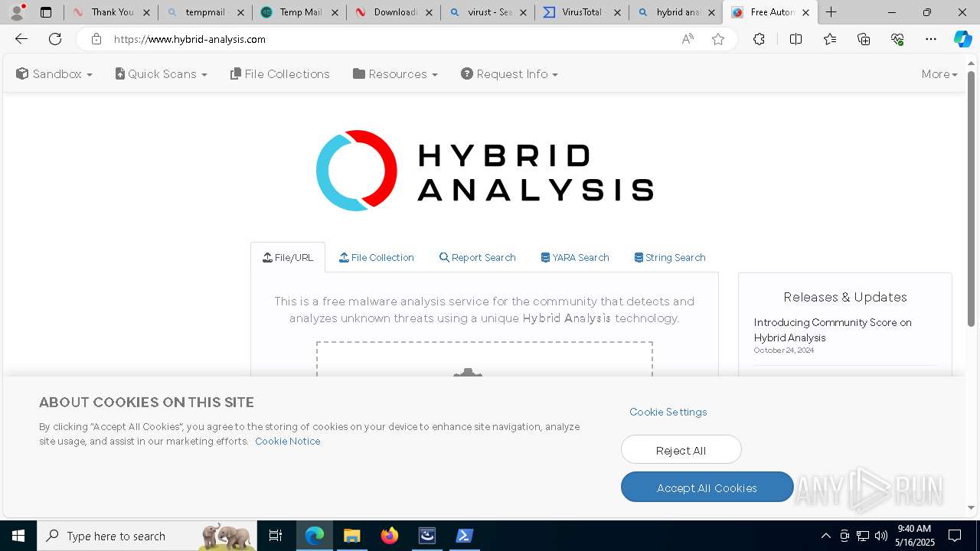Viewport: 980px width, 551px height.
Task: Open Browser essentials heart icon
Action: point(897,39)
